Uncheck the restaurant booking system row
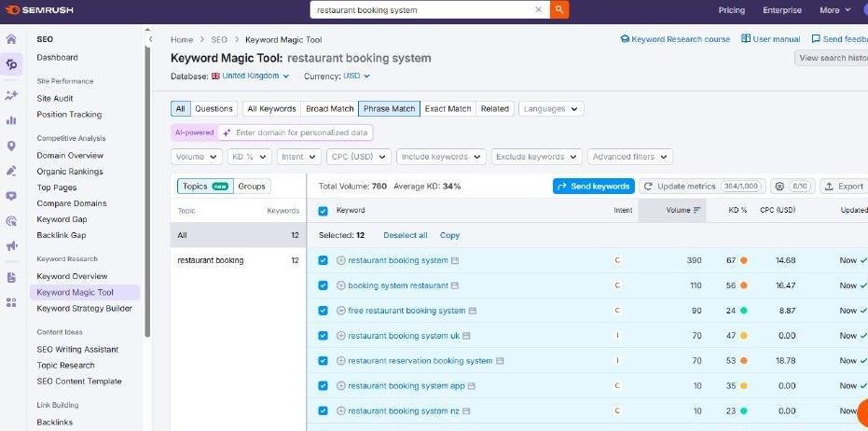868x431 pixels. tap(324, 260)
